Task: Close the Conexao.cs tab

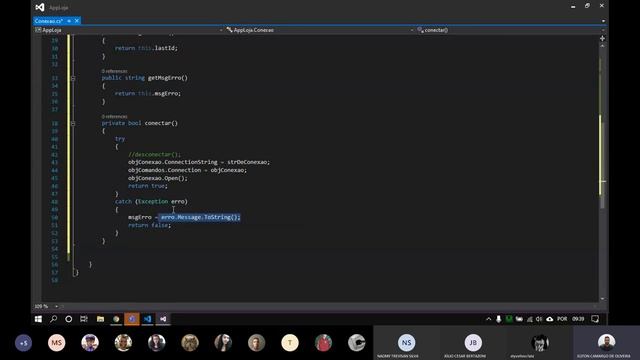Action: pyautogui.click(x=77, y=21)
